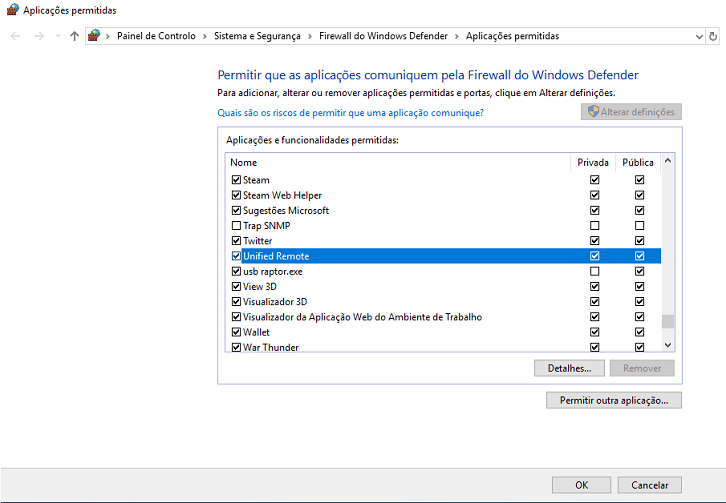726x503 pixels.
Task: Click the list scroll up arrow
Action: coord(668,161)
